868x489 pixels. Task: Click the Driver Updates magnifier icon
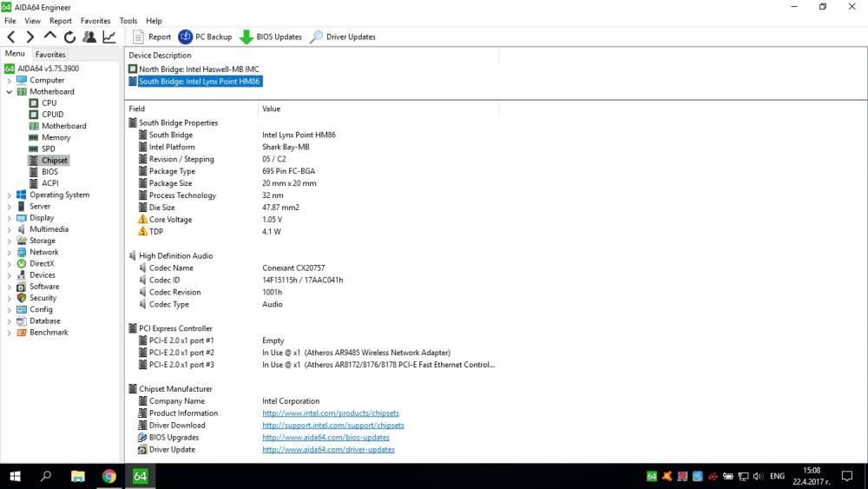(x=316, y=37)
